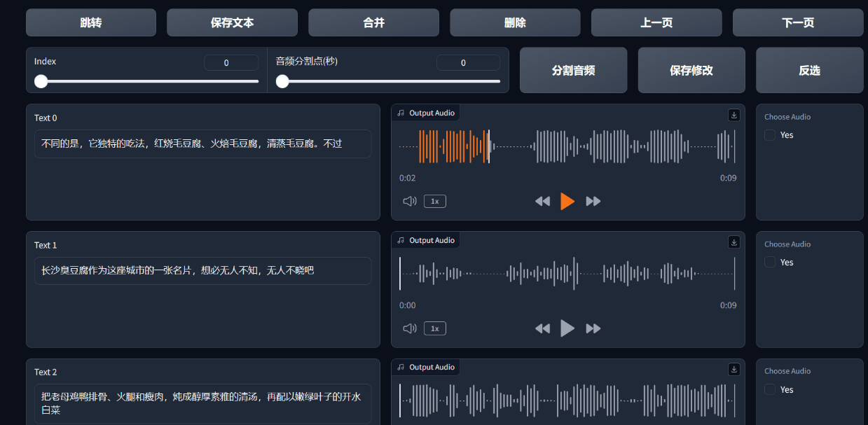The image size is (868, 425).
Task: Skip forward in the Text 1 audio
Action: pyautogui.click(x=593, y=328)
